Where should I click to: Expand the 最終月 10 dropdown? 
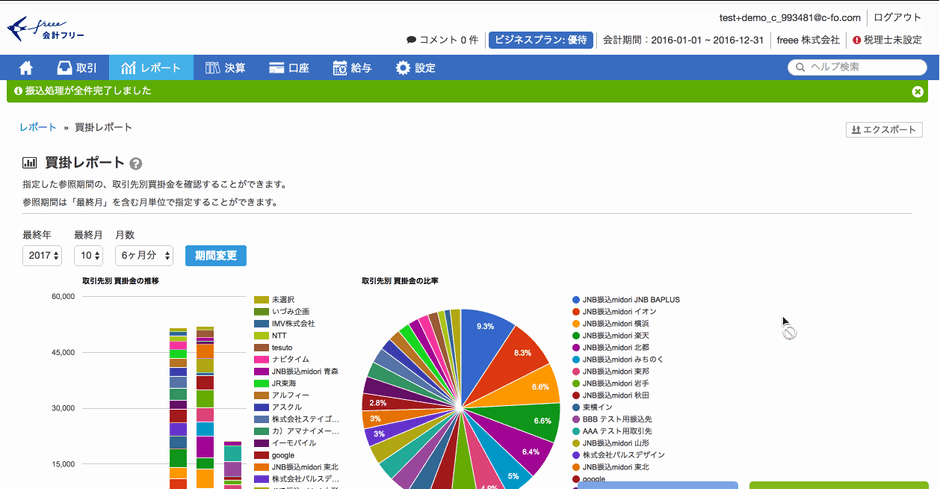click(x=88, y=256)
